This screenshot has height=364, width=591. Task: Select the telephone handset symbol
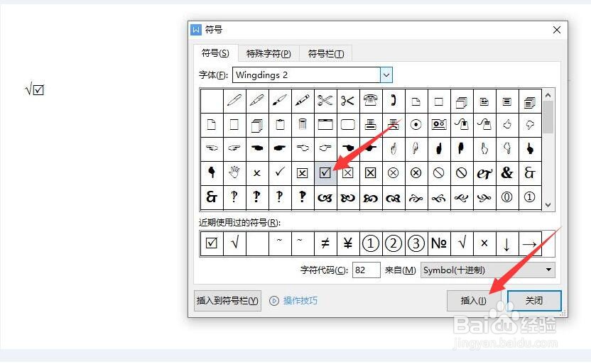coord(393,101)
